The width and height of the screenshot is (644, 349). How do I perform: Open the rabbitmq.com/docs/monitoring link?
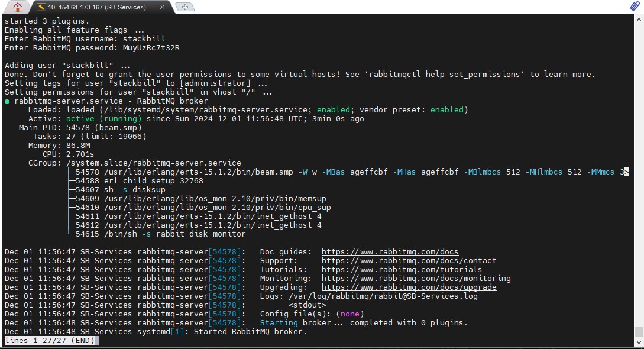pos(416,279)
